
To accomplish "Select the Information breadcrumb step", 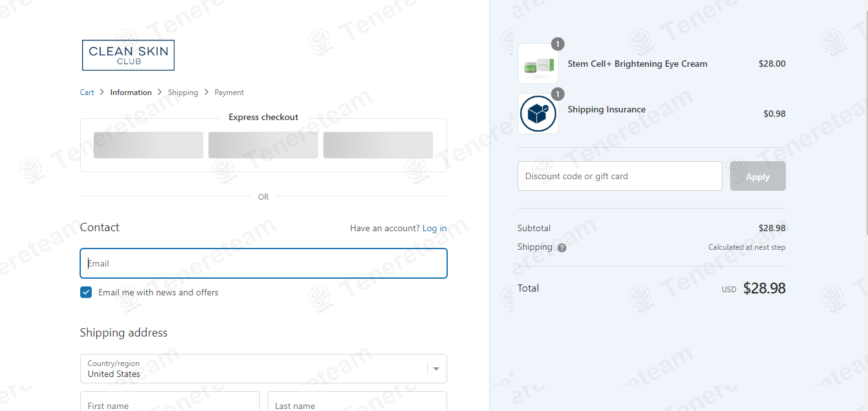I will pyautogui.click(x=131, y=92).
